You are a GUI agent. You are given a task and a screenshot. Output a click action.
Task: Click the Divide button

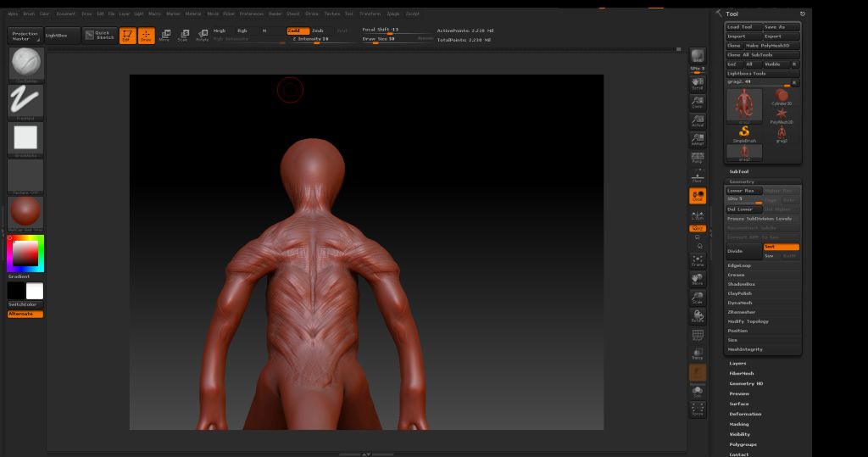coord(743,251)
